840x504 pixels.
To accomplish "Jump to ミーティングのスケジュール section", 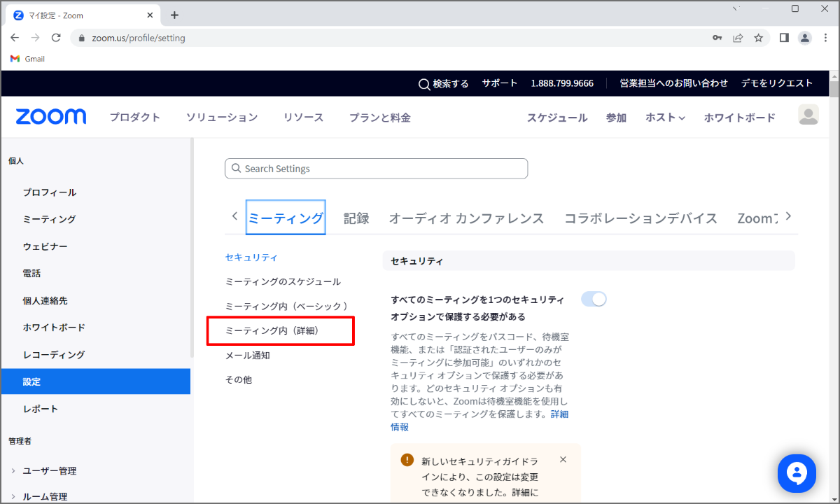I will click(283, 281).
